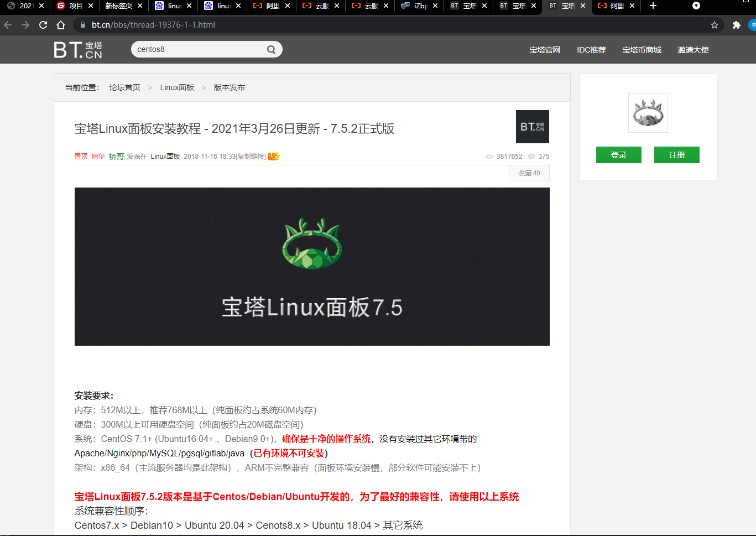Click the red line about 宝塔Linux面板7.5.2版本
The height and width of the screenshot is (536, 756).
(x=297, y=497)
